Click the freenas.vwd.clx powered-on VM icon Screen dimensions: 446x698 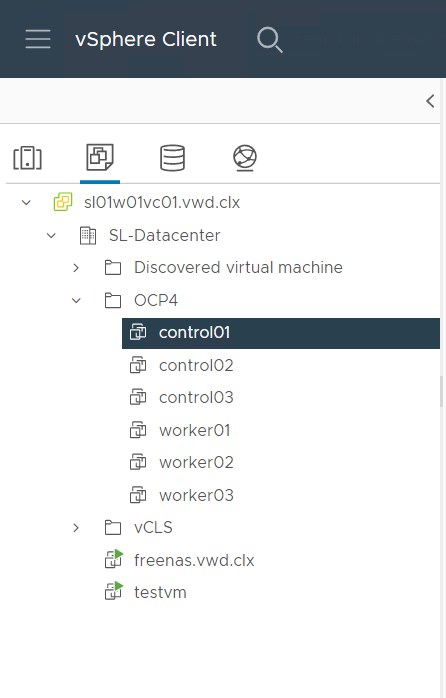(114, 559)
